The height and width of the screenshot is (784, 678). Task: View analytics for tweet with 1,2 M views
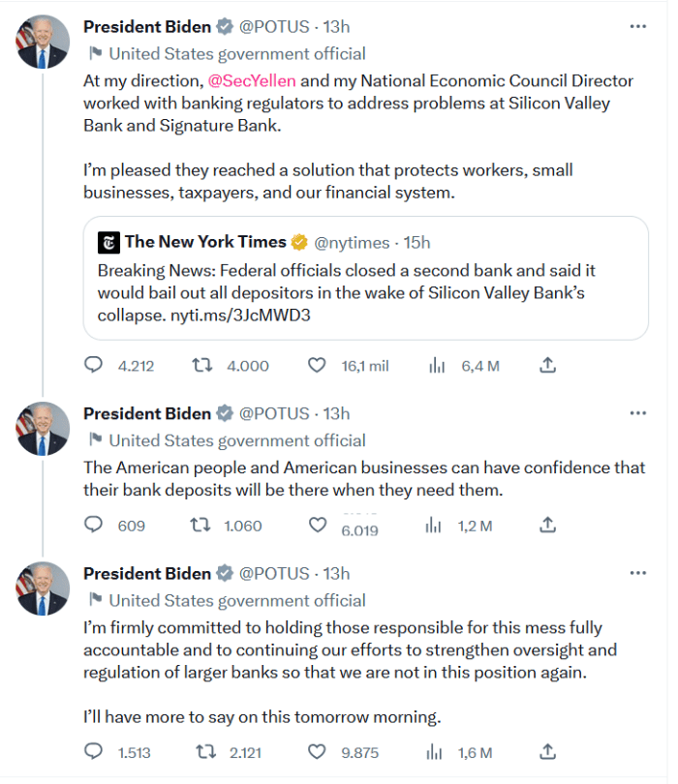[437, 526]
